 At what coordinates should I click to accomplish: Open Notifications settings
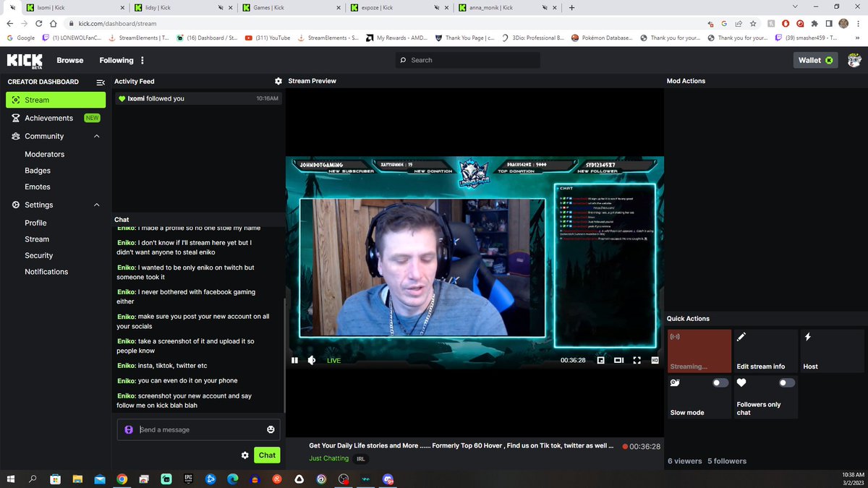46,272
